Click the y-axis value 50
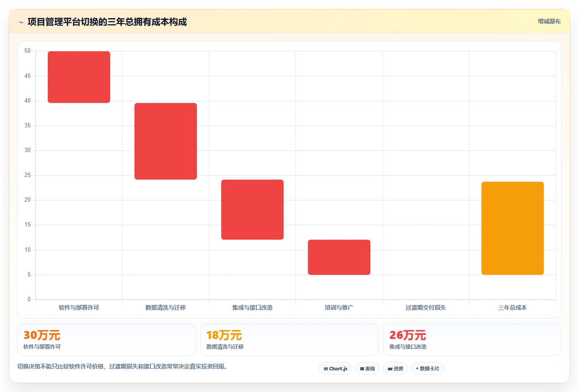Screen dimensions: 579x392 pos(27,51)
